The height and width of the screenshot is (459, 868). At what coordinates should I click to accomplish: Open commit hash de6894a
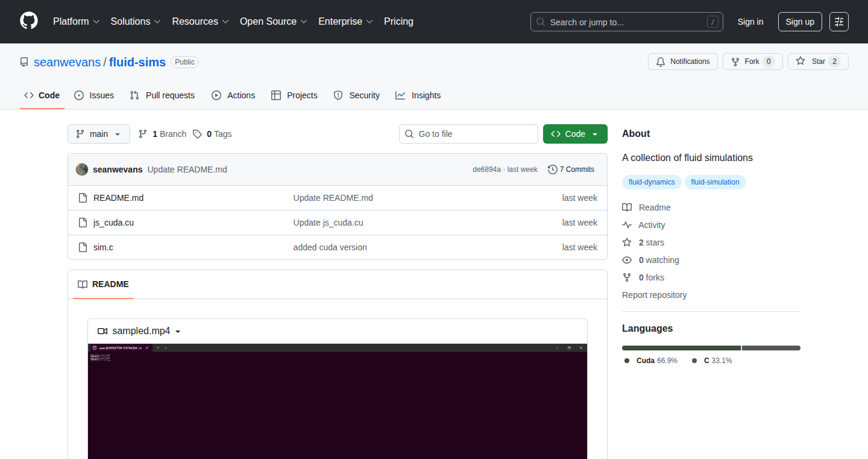pos(486,169)
